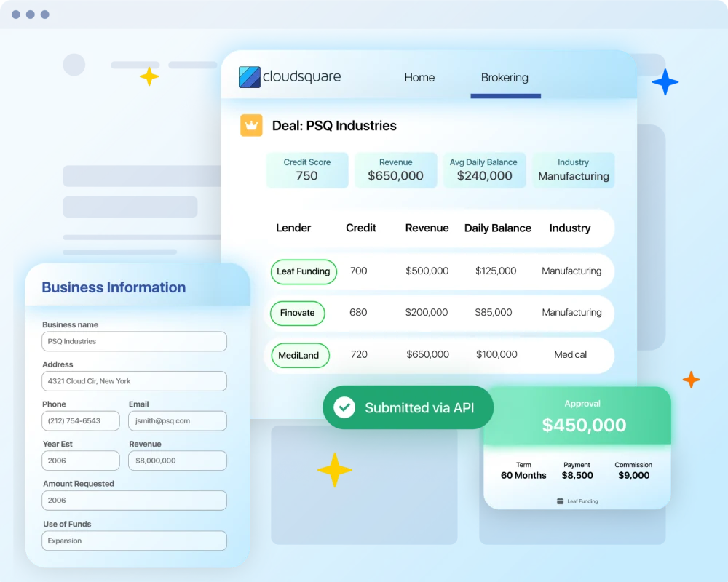
Task: Click the Leaf Funding label on approval card
Action: [582, 501]
